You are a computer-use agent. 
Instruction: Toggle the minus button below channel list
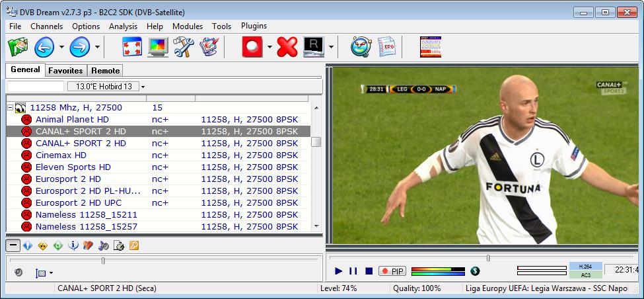click(x=13, y=246)
